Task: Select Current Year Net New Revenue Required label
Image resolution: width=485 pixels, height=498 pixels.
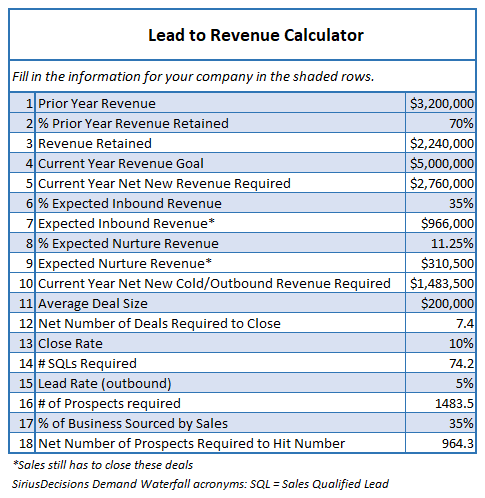Action: pyautogui.click(x=164, y=183)
